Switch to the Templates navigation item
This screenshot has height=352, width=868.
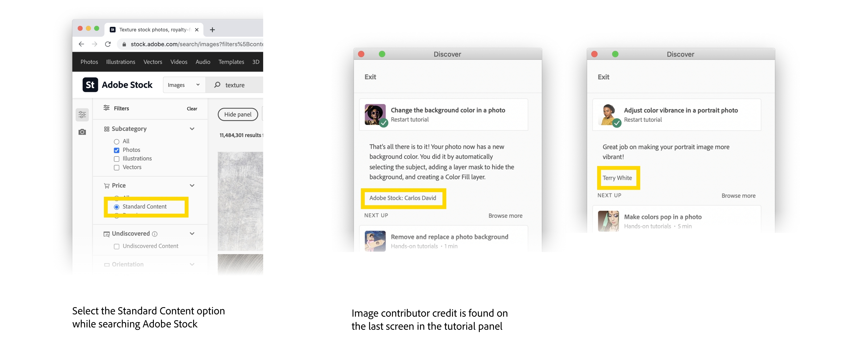click(x=231, y=62)
